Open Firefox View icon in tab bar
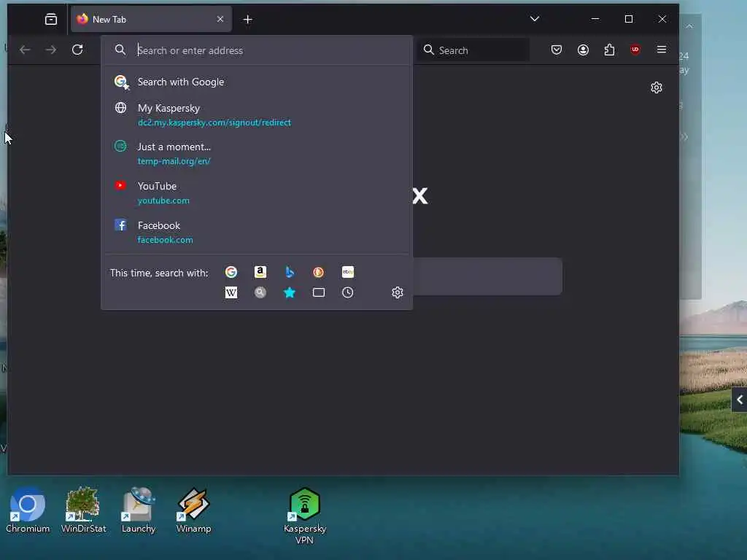 pyautogui.click(x=51, y=19)
